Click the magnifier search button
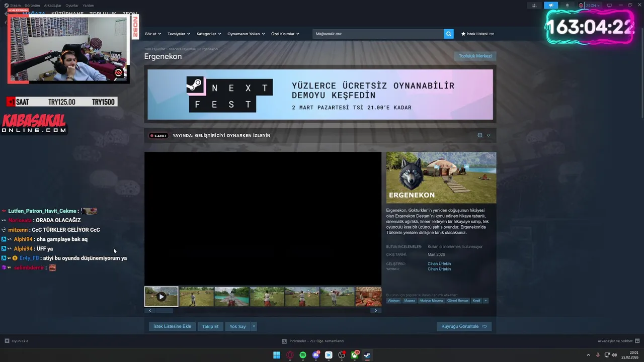This screenshot has width=644, height=362. pyautogui.click(x=448, y=34)
